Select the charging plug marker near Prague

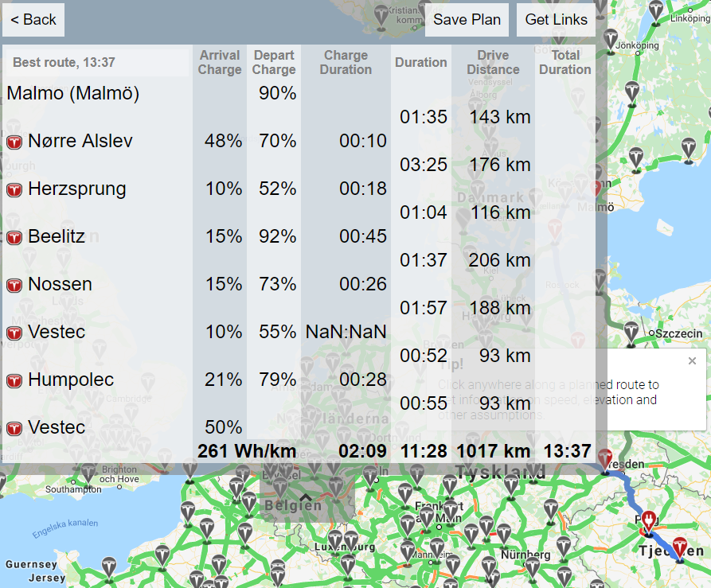pos(648,522)
